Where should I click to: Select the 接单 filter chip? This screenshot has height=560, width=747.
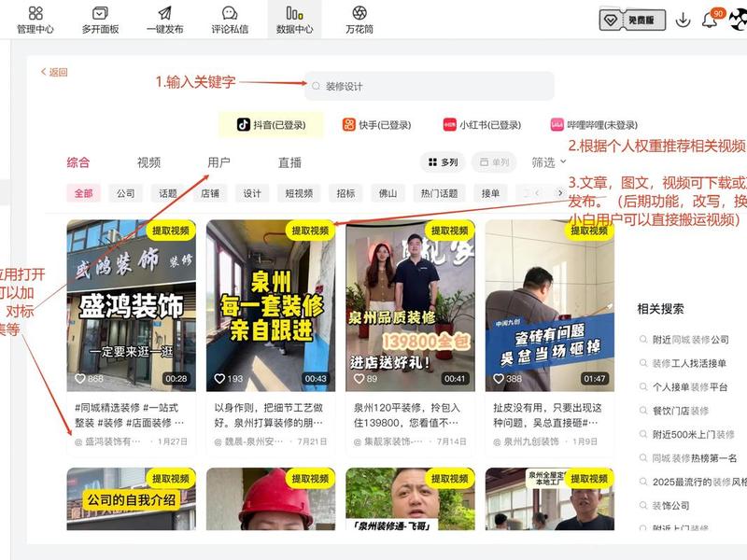click(x=490, y=193)
